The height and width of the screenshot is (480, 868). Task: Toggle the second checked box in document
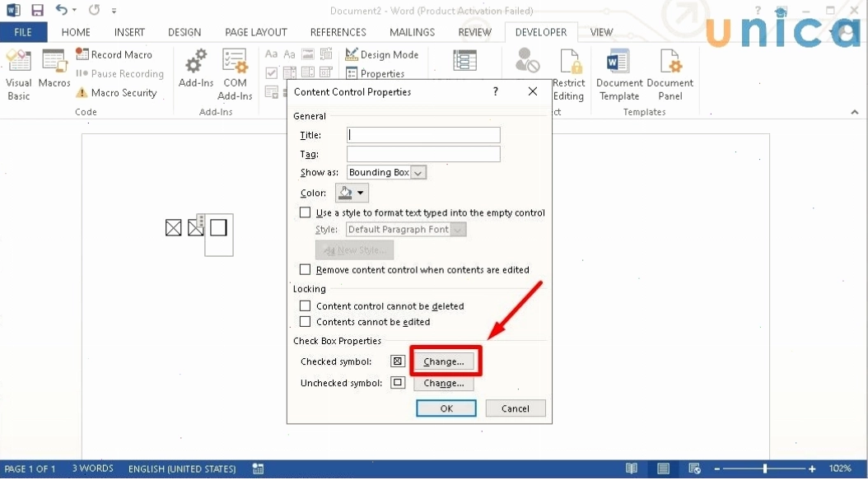point(195,227)
